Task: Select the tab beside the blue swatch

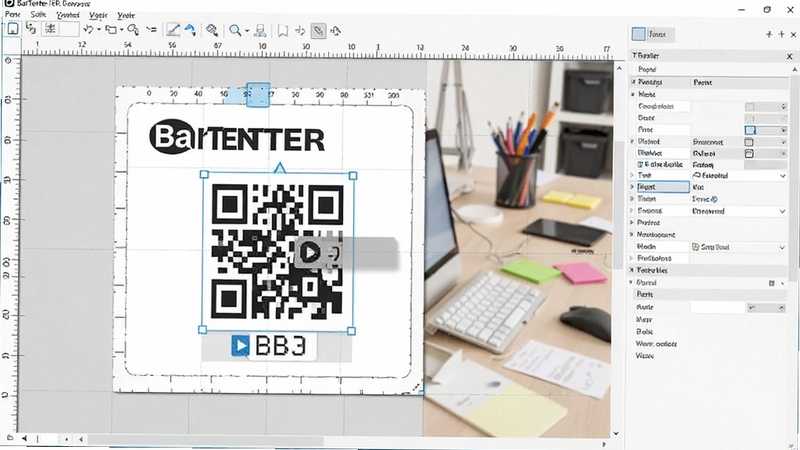Action: click(660, 35)
